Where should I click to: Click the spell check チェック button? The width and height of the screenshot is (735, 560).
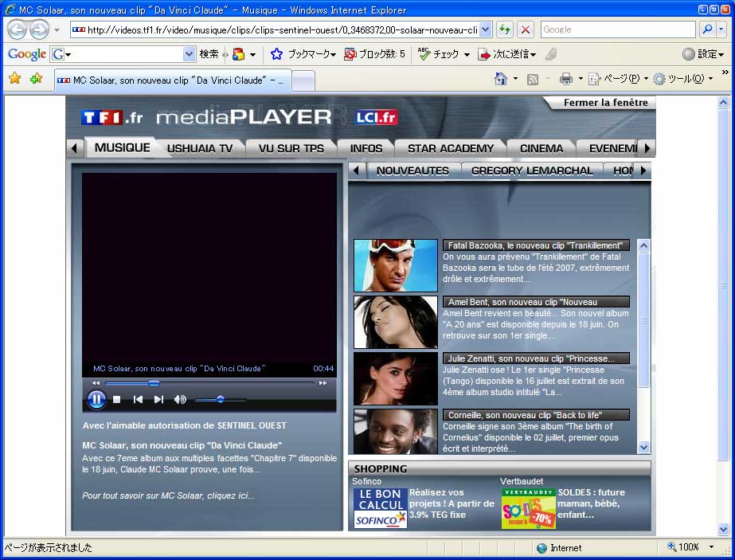point(440,54)
